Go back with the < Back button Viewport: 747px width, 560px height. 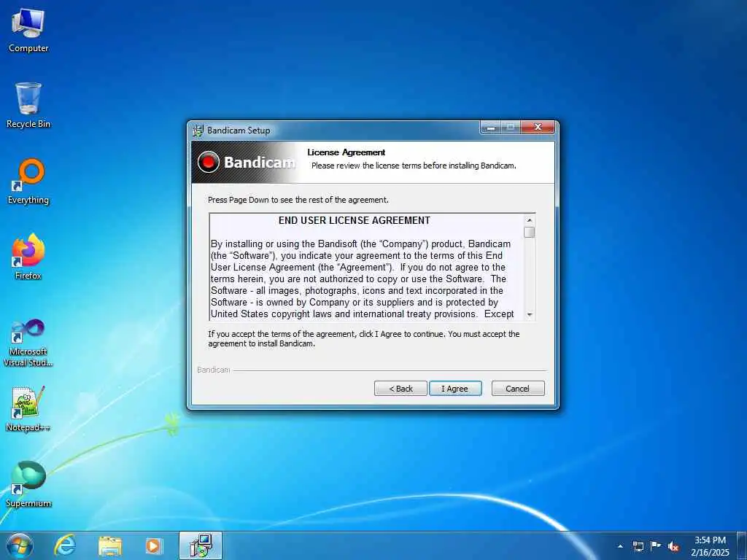coord(400,389)
